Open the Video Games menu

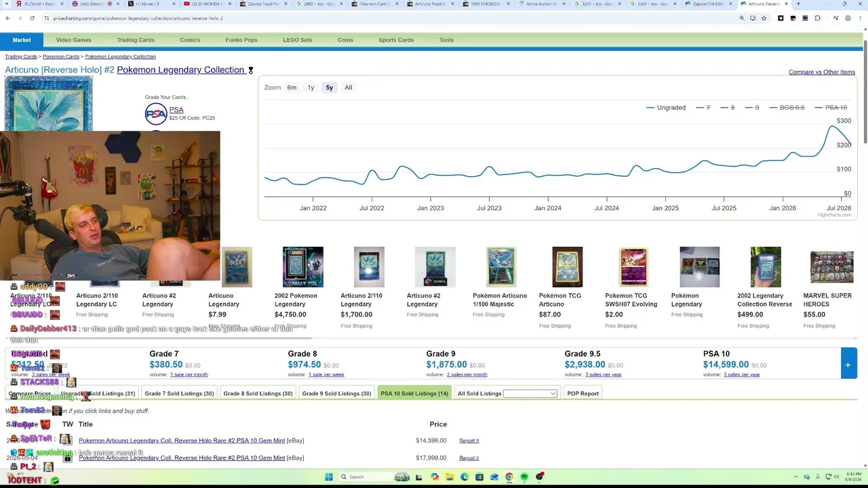click(x=73, y=40)
